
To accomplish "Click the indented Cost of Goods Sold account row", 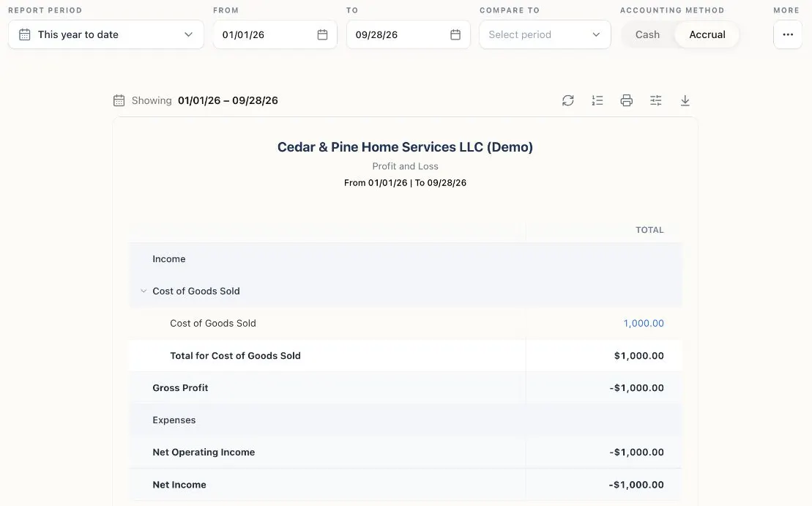I will coord(405,323).
